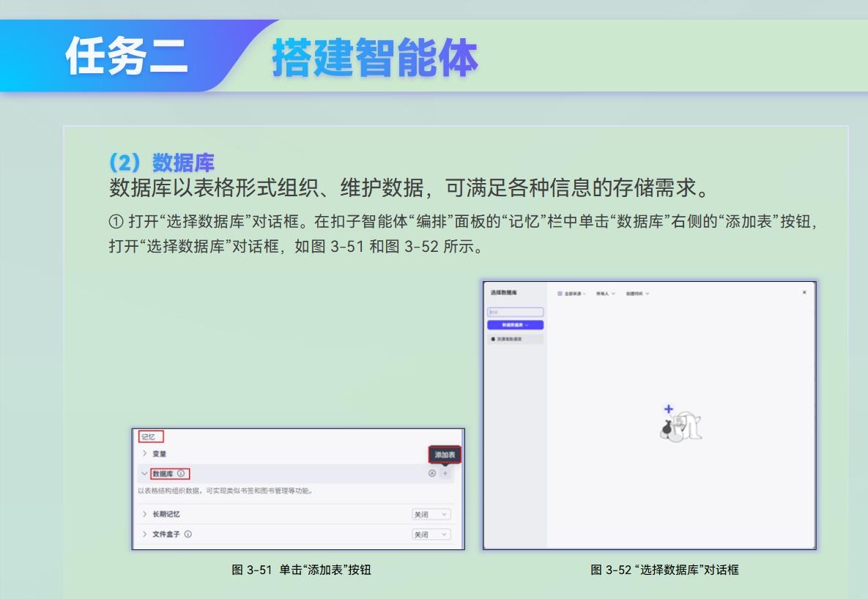Click the 搭建智能体 title
This screenshot has height=599, width=868.
[375, 58]
